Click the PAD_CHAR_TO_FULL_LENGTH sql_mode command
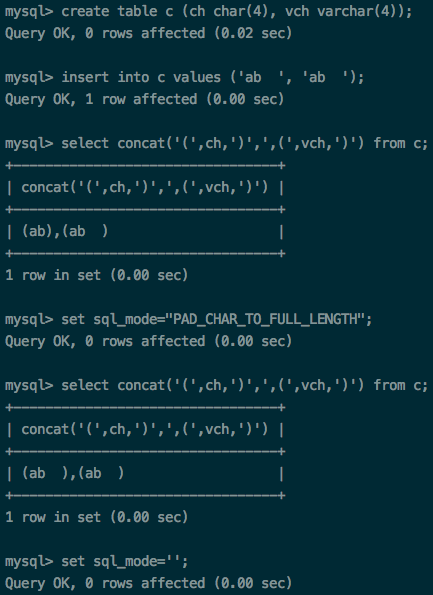The width and height of the screenshot is (433, 595). pyautogui.click(x=188, y=319)
